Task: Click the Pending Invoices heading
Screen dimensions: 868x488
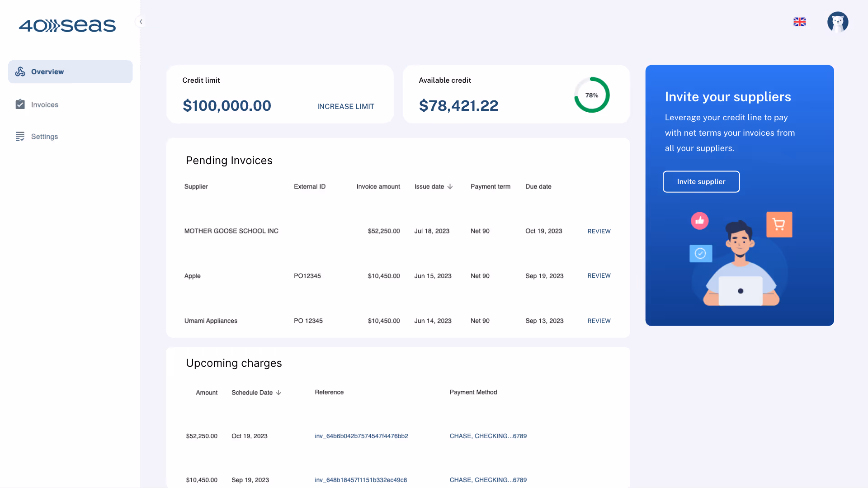Action: point(229,161)
